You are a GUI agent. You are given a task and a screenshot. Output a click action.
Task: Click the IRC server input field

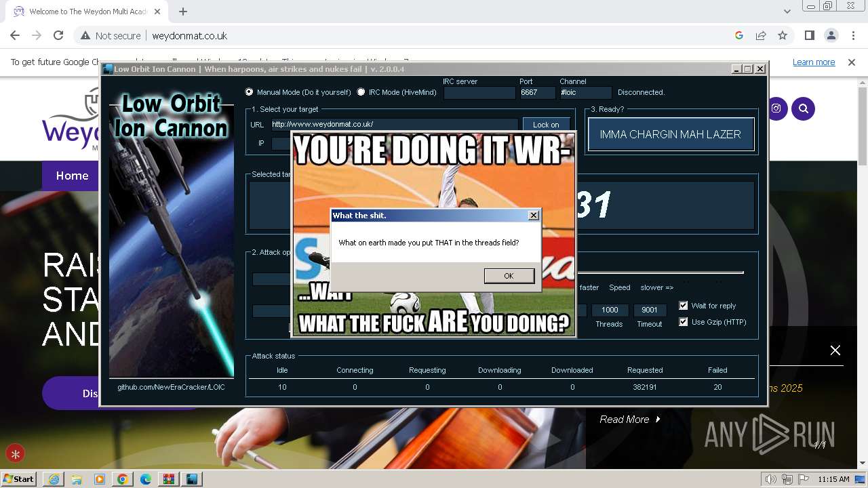tap(479, 93)
